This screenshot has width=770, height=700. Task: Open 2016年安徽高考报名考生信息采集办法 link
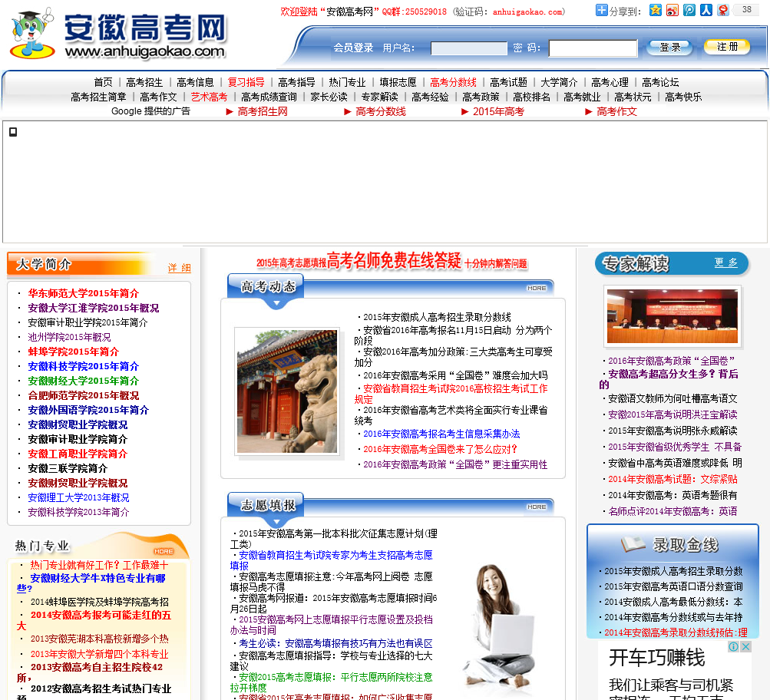441,434
